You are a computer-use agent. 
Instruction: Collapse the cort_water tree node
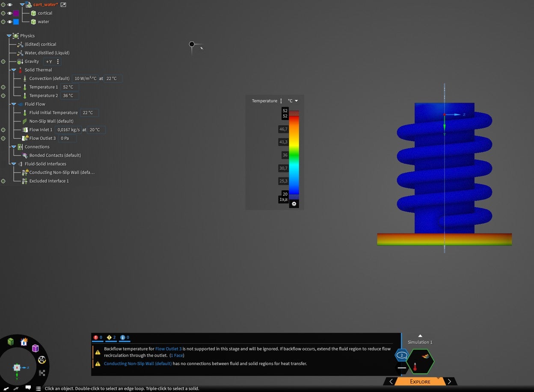click(22, 5)
